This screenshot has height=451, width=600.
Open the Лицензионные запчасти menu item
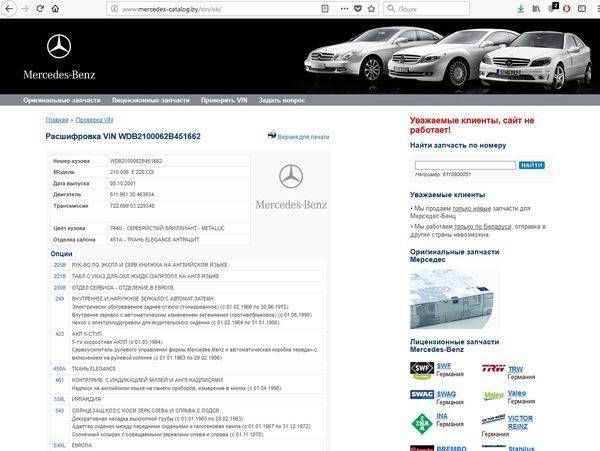click(151, 100)
